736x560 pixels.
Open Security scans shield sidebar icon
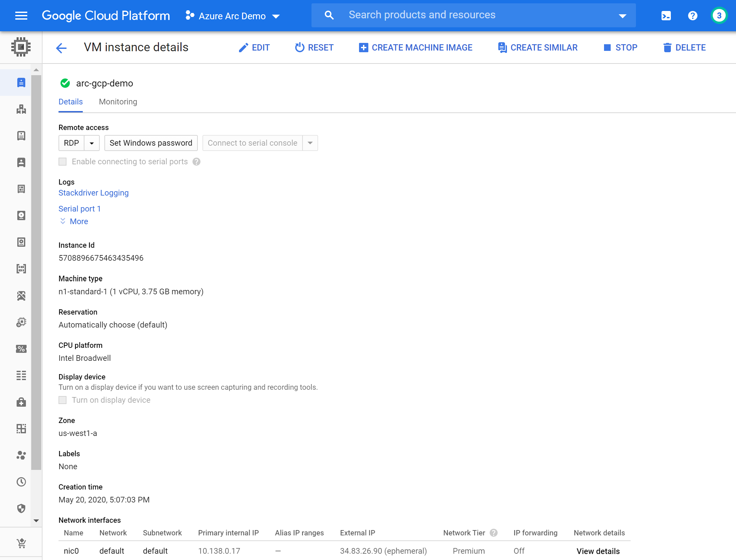pyautogui.click(x=21, y=509)
